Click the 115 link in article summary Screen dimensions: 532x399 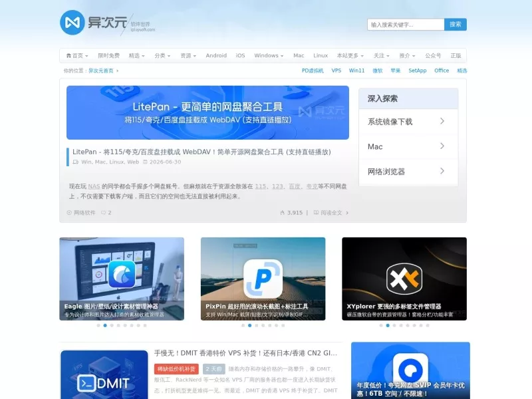pos(260,186)
